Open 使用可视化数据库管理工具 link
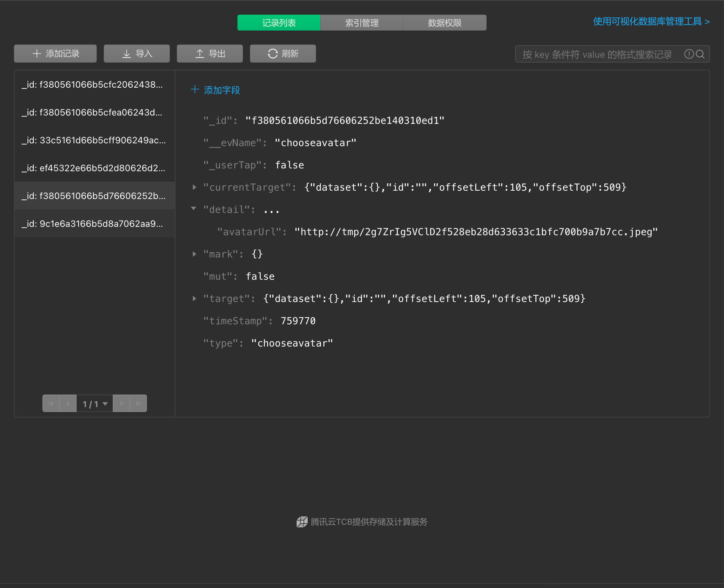This screenshot has height=588, width=724. click(x=651, y=22)
